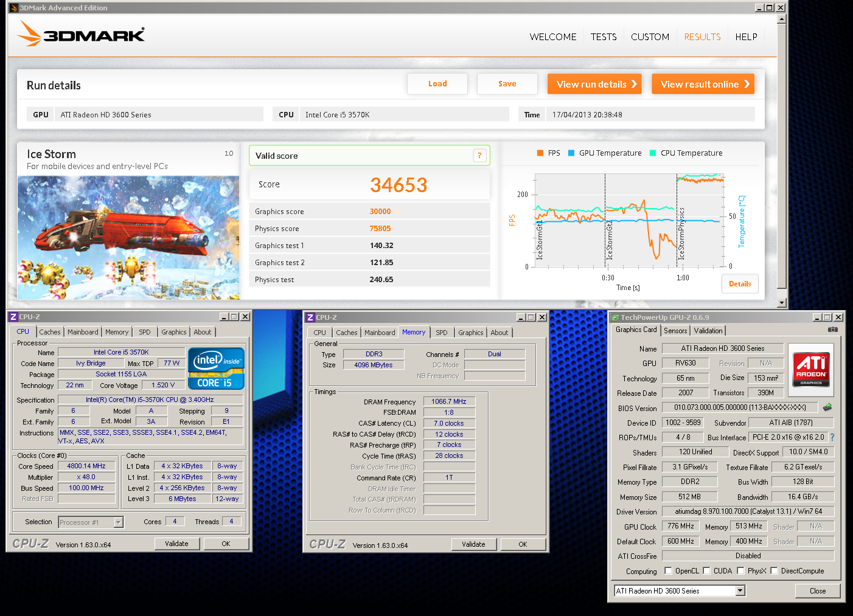Open the CUSTOM section in 3DMark
Image resolution: width=853 pixels, height=616 pixels.
click(650, 37)
